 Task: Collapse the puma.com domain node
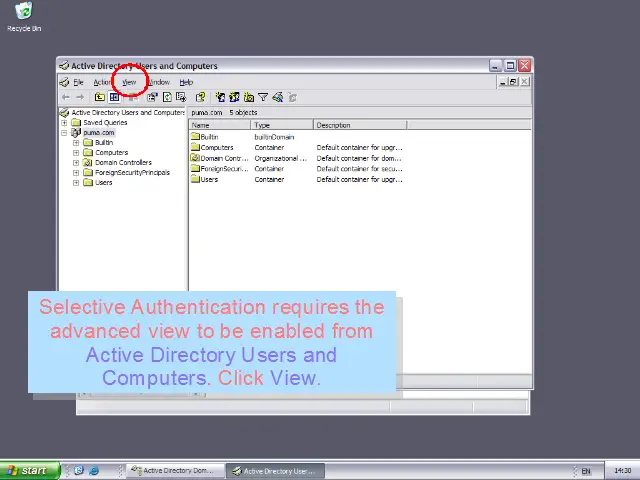pos(64,133)
